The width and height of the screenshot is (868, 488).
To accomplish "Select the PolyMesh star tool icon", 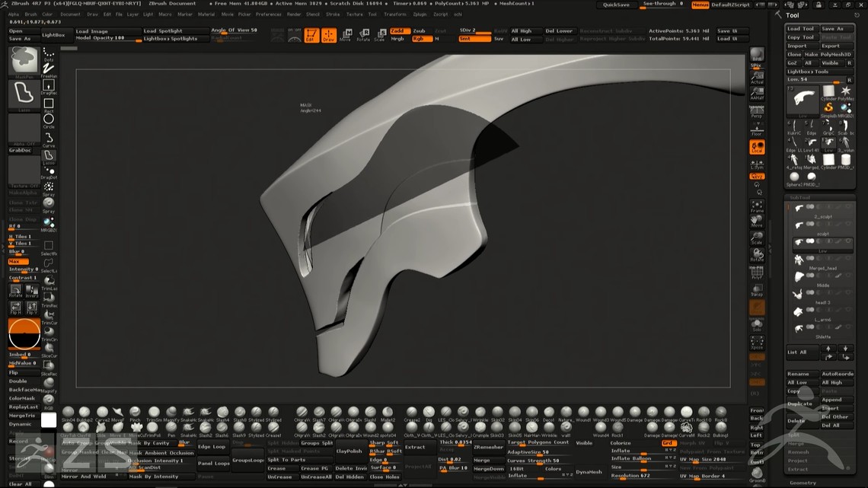I will pyautogui.click(x=845, y=92).
